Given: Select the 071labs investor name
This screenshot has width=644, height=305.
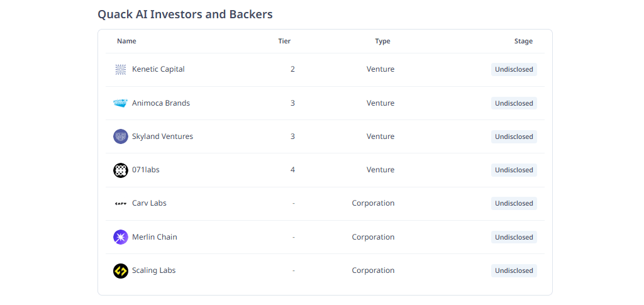Looking at the screenshot, I should 146,170.
